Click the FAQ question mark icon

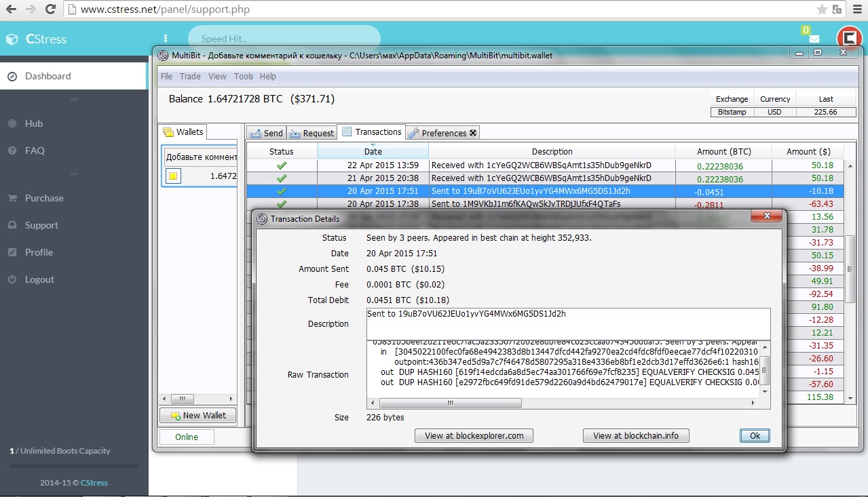(12, 151)
